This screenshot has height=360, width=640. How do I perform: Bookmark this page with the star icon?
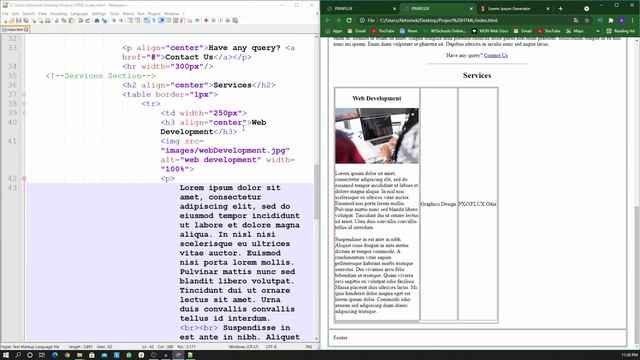click(587, 20)
